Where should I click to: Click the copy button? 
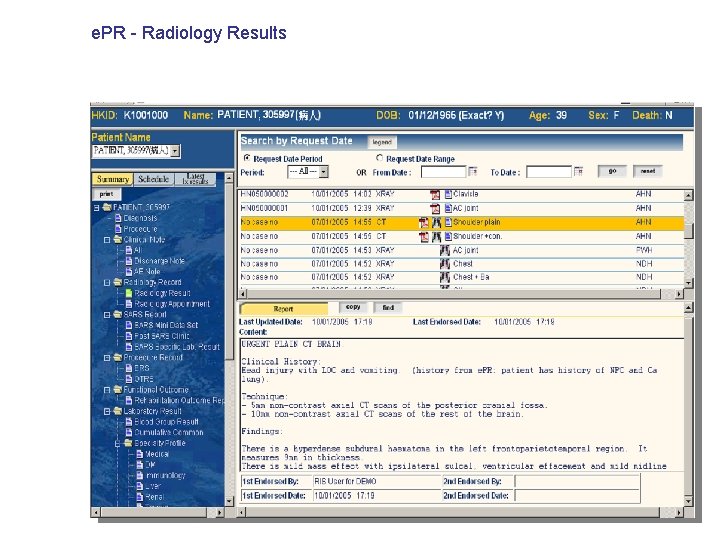[x=353, y=307]
